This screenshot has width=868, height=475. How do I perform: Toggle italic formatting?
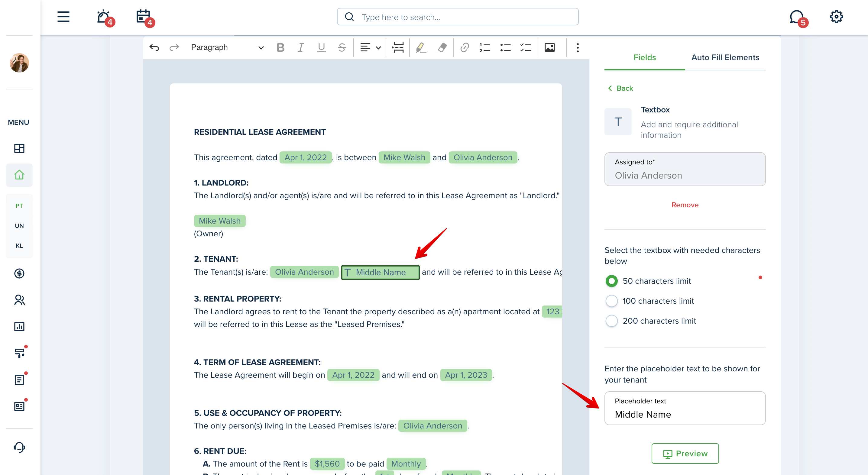tap(300, 47)
